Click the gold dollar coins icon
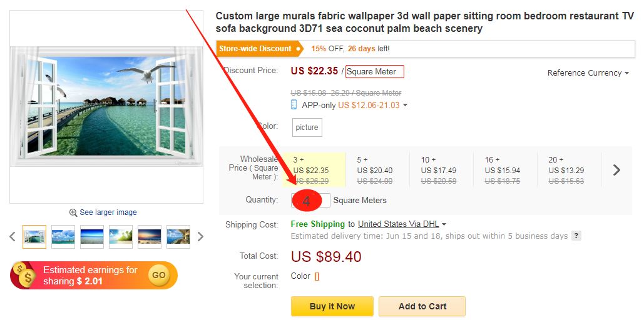Viewport: 644px width, 320px height. tap(25, 275)
